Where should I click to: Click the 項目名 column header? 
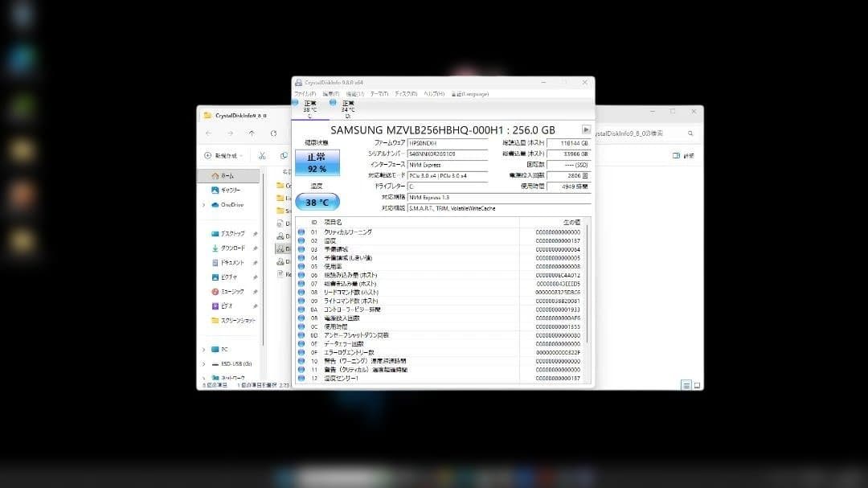333,222
